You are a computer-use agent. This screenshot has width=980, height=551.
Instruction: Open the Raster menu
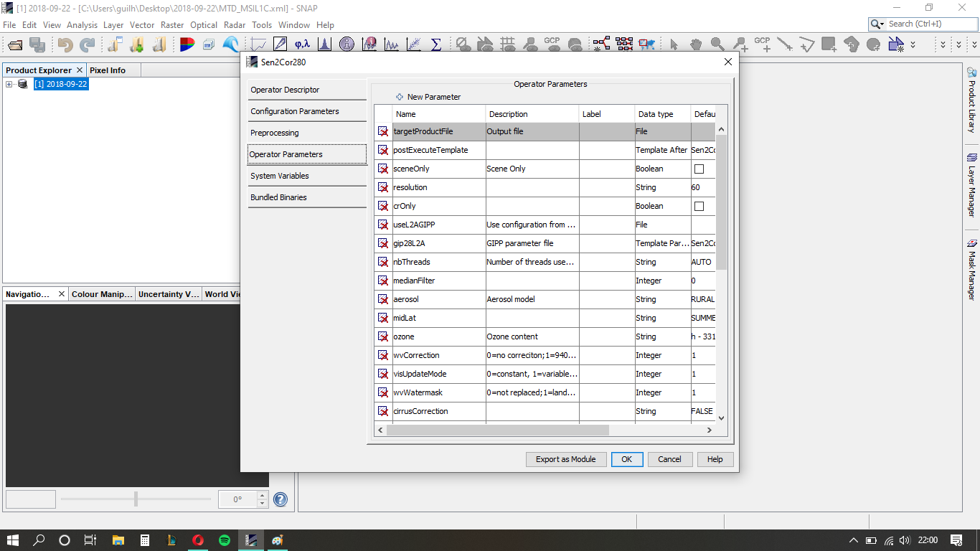[x=172, y=24]
